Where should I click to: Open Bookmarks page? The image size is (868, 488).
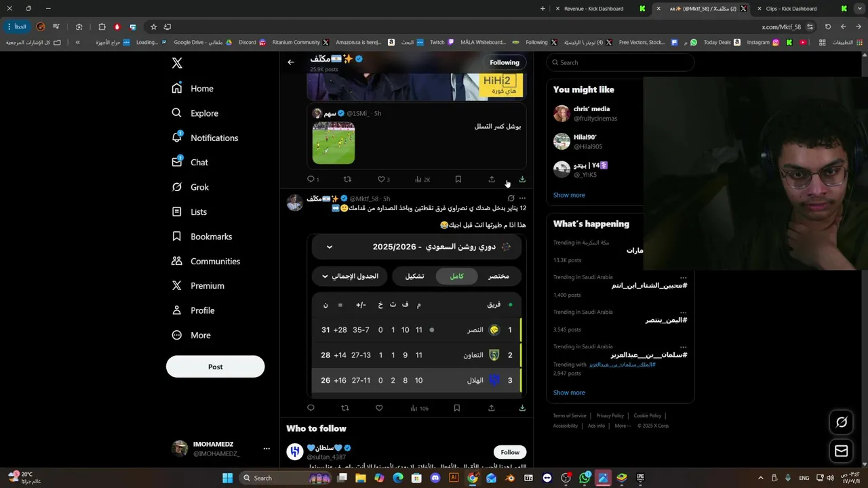[x=202, y=237]
